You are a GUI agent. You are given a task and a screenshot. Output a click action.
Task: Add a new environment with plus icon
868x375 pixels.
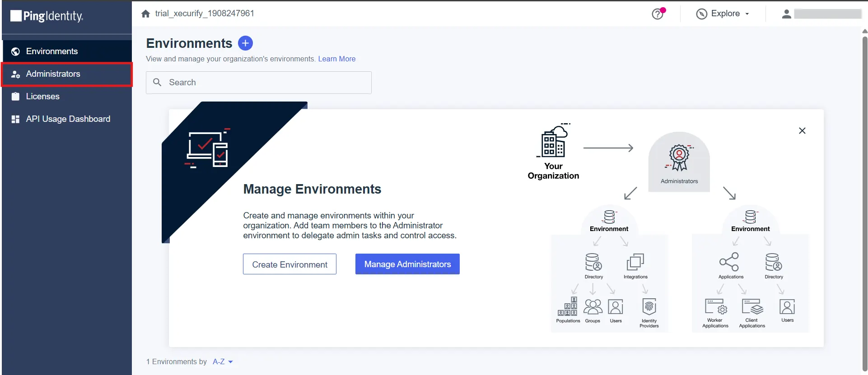coord(245,43)
